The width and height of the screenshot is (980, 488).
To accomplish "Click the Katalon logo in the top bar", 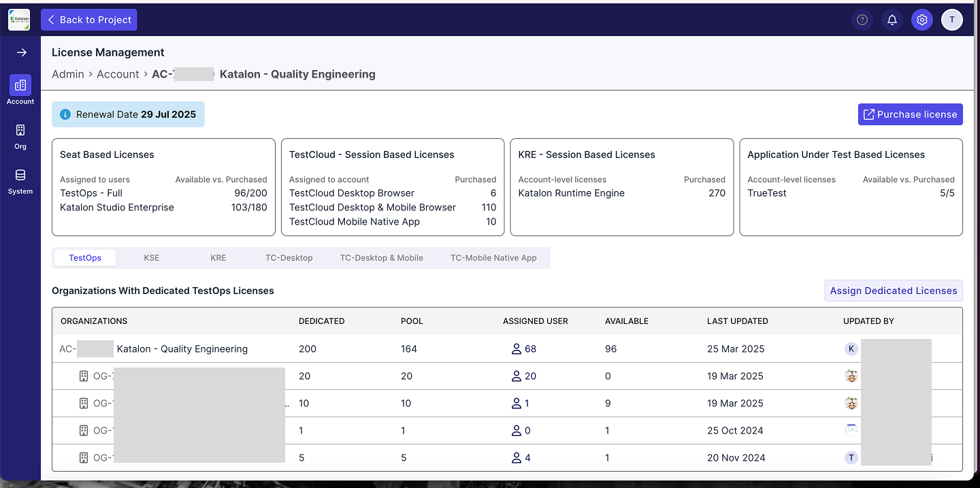I will point(19,20).
